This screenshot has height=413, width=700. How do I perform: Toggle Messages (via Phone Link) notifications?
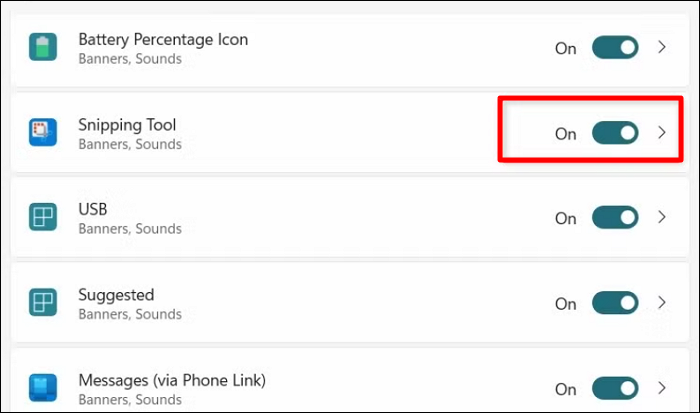click(615, 388)
